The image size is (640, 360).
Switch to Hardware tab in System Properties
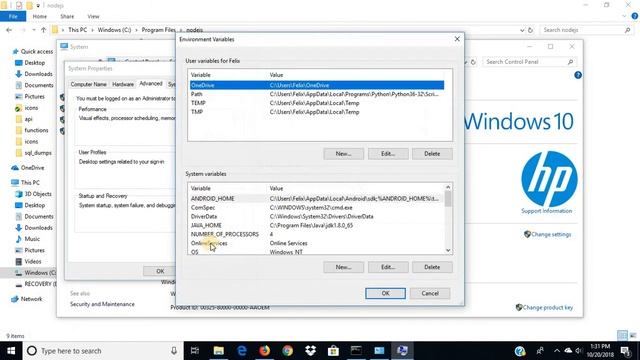pos(123,84)
